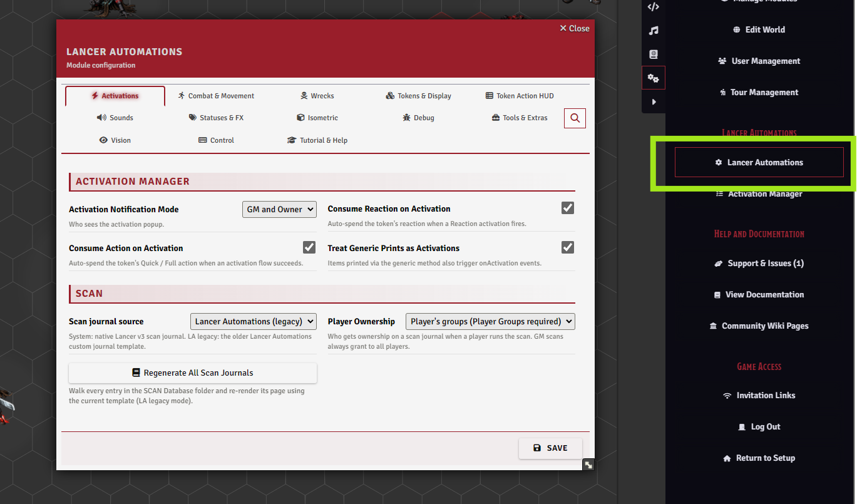Toggle Consume Action on Activation checkbox

tap(309, 247)
